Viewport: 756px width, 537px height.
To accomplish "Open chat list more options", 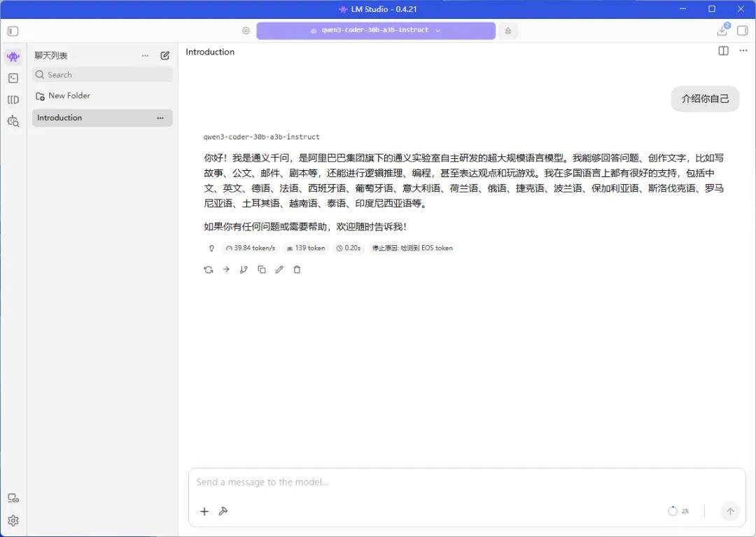I will (x=145, y=56).
